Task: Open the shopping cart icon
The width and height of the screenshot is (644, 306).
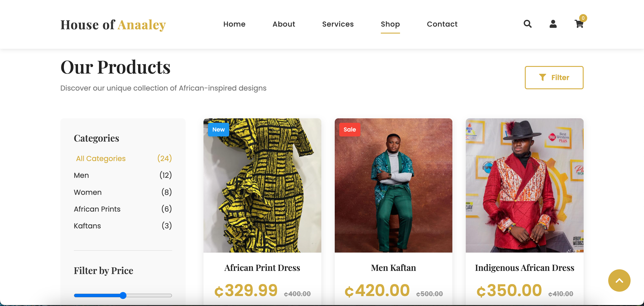Action: [x=579, y=24]
